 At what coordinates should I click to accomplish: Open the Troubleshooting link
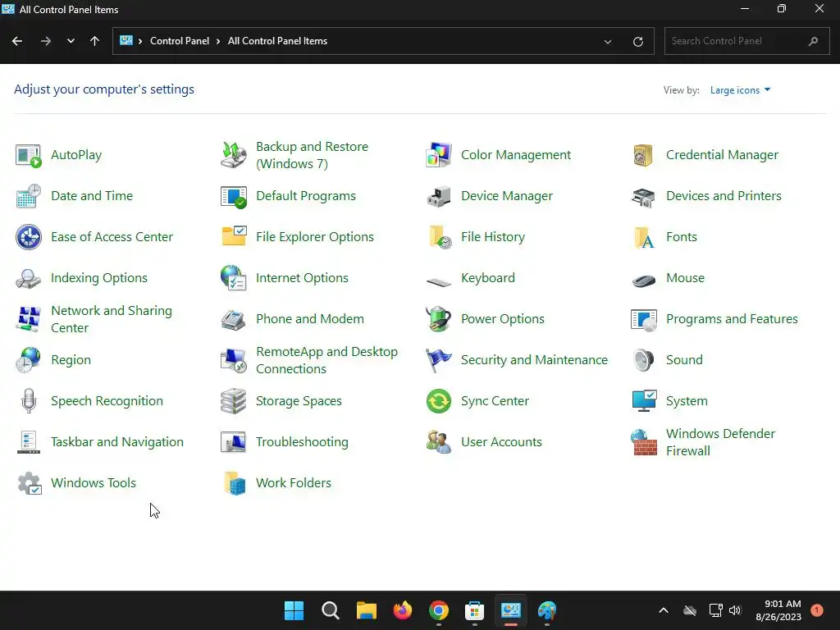coord(302,442)
